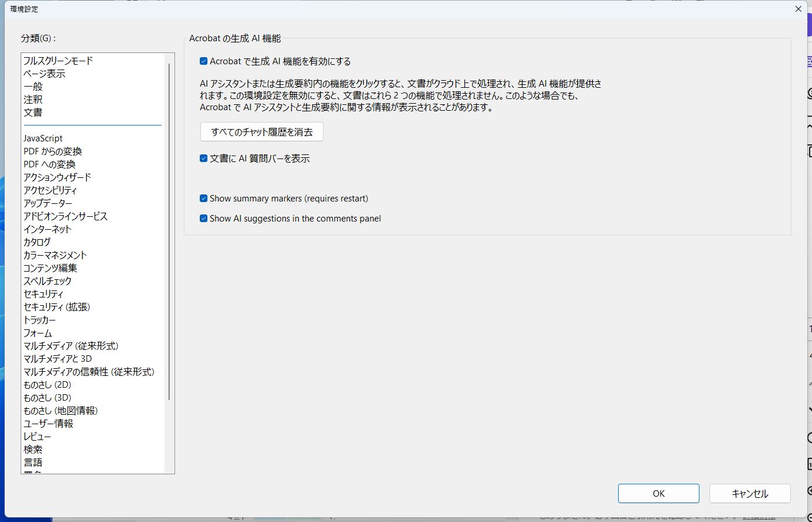Select the アクションウィザード category
Screen dimensions: 812x522
(57, 177)
